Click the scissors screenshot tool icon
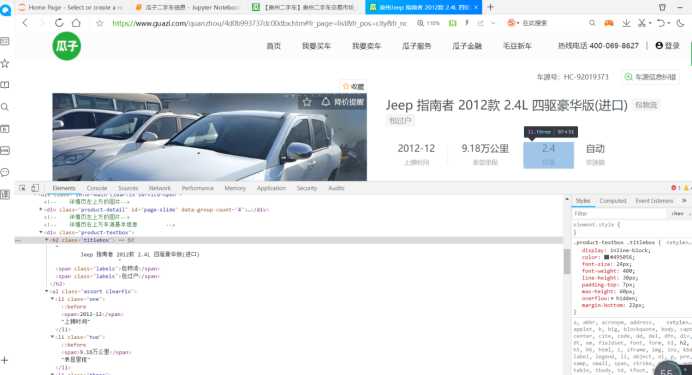This screenshot has width=692, height=375. [x=642, y=23]
